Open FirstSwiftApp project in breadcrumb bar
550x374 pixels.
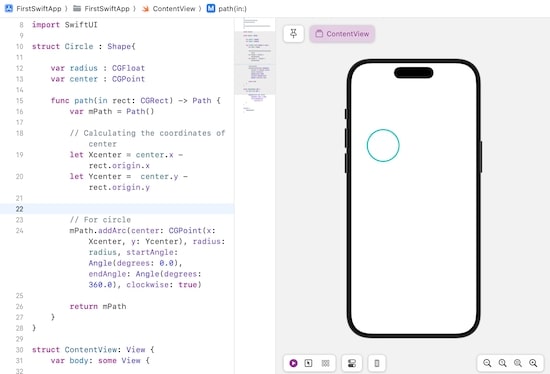coord(39,8)
